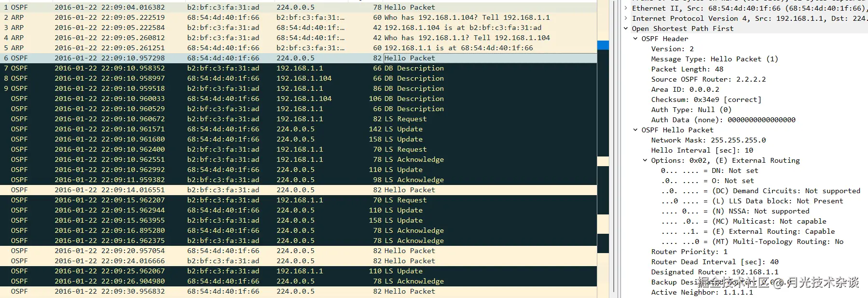Select LS Acknowledge packet at 22:09:16.895280
The image size is (868, 298).
(298, 230)
